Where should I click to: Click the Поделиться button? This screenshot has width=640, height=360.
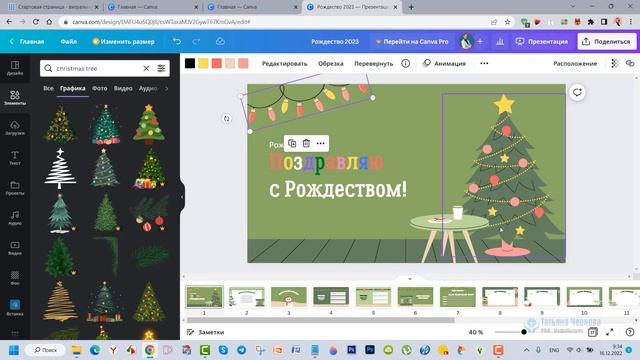coord(607,42)
